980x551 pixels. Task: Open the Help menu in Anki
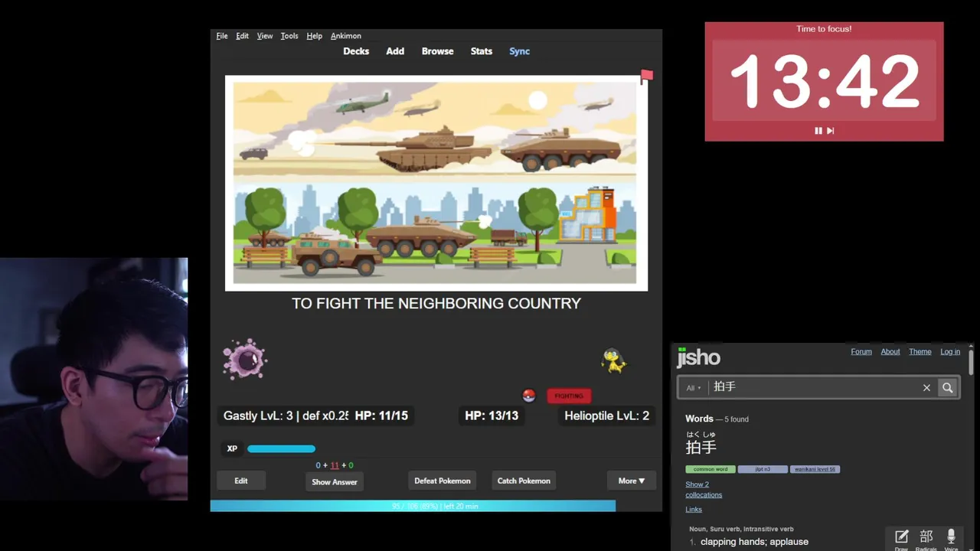point(314,36)
